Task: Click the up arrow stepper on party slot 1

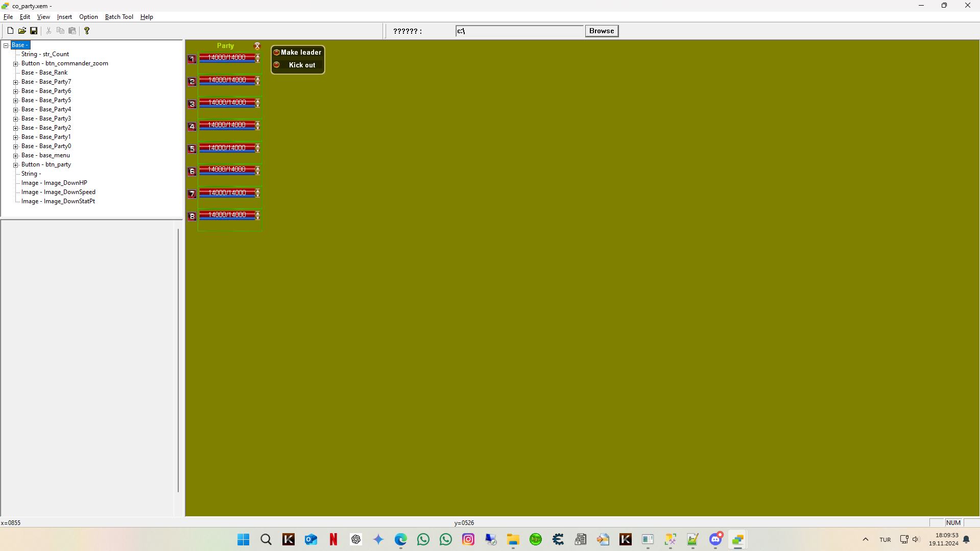Action: [x=257, y=55]
